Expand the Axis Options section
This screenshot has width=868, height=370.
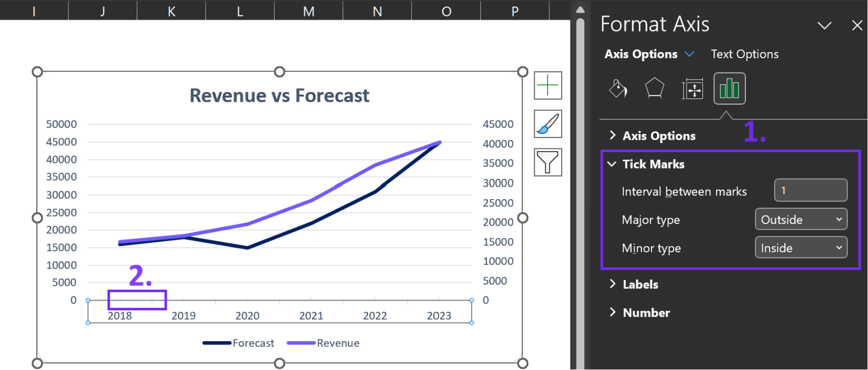(x=658, y=136)
